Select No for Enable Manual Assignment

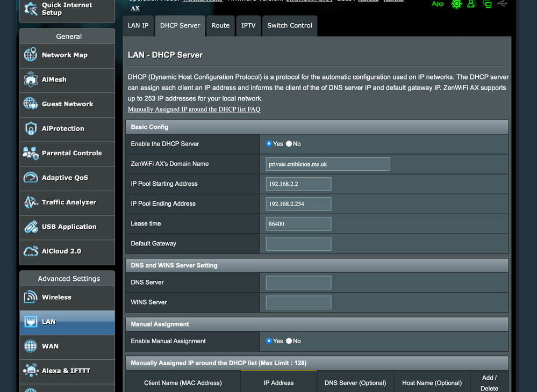click(289, 341)
